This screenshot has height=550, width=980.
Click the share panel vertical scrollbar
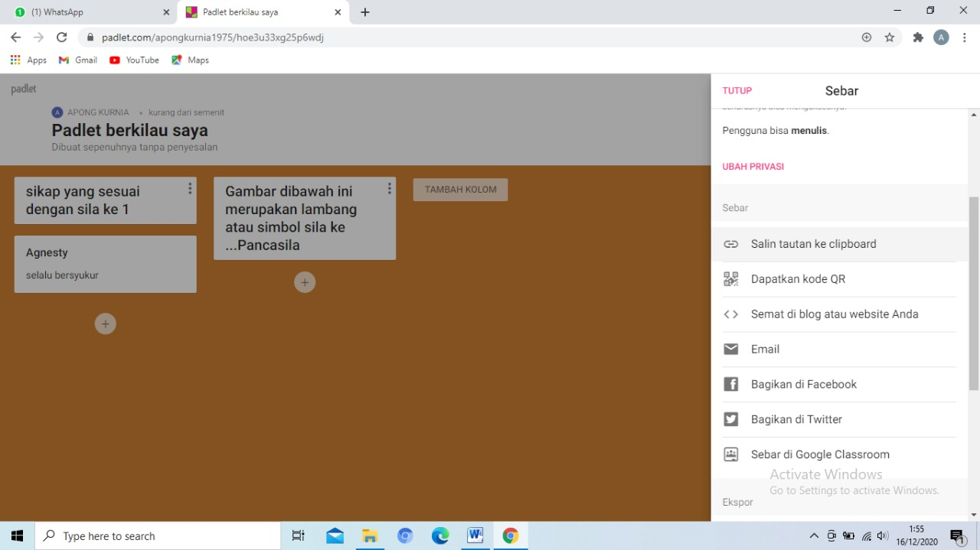click(974, 291)
